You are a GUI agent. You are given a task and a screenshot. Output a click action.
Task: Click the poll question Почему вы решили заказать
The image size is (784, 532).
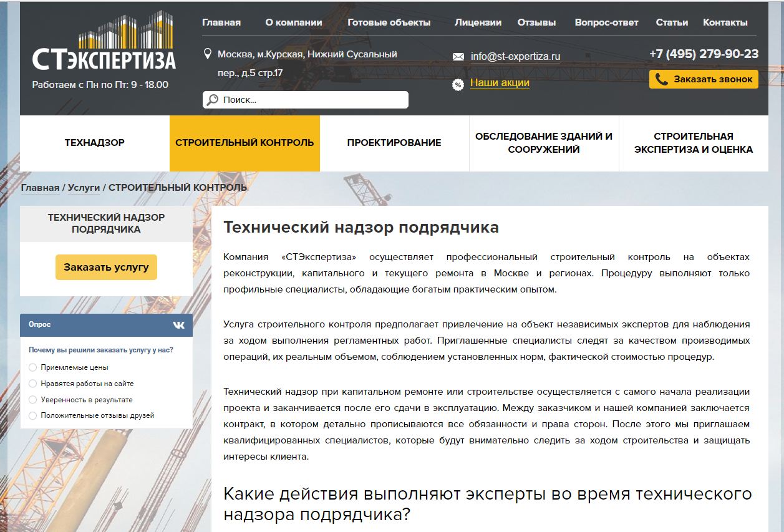coord(101,350)
